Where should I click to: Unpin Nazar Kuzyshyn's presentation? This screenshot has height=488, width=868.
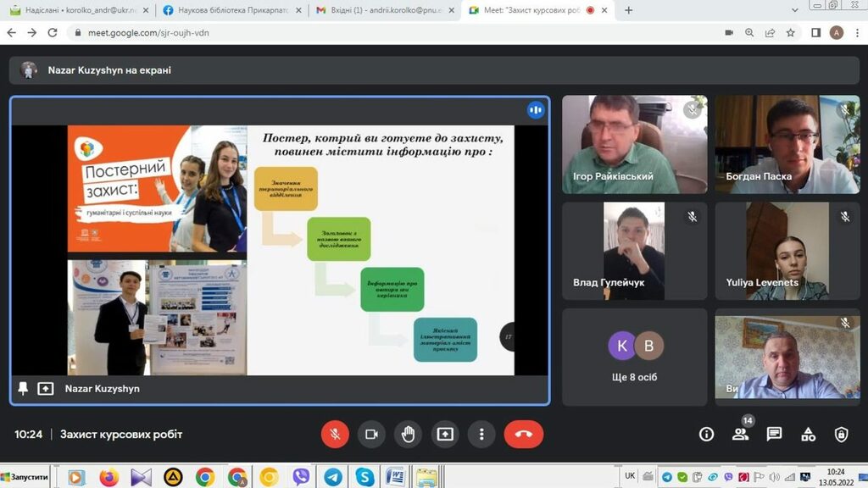pos(23,389)
